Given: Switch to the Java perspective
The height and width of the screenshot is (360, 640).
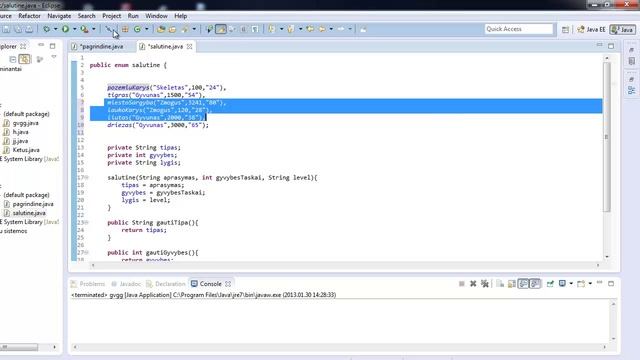Looking at the screenshot, I should pyautogui.click(x=622, y=29).
